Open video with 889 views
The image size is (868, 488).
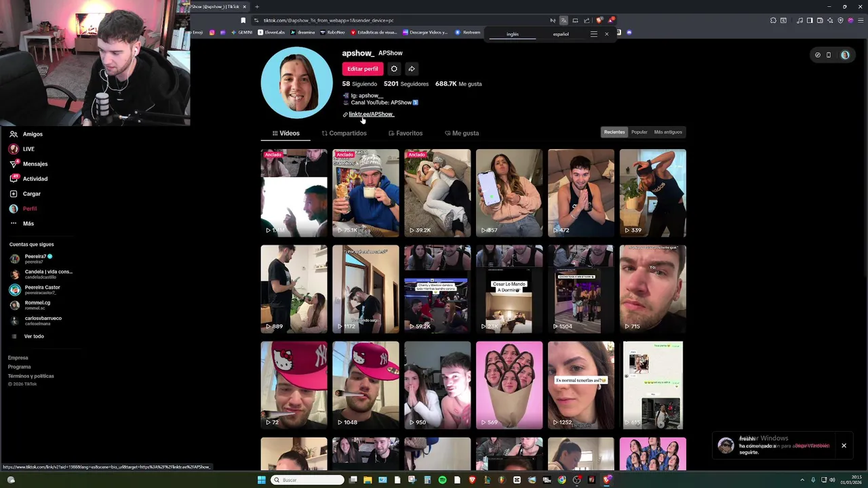click(294, 289)
